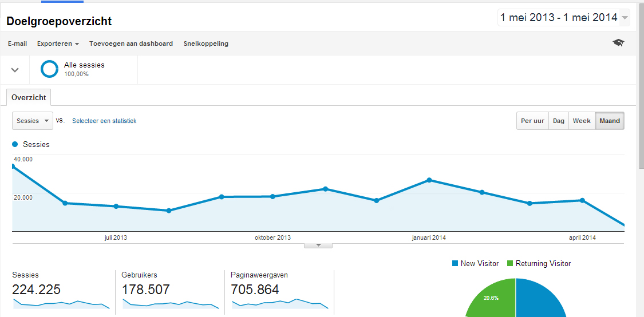
Task: Switch chart granularity to Per uur
Action: [533, 121]
